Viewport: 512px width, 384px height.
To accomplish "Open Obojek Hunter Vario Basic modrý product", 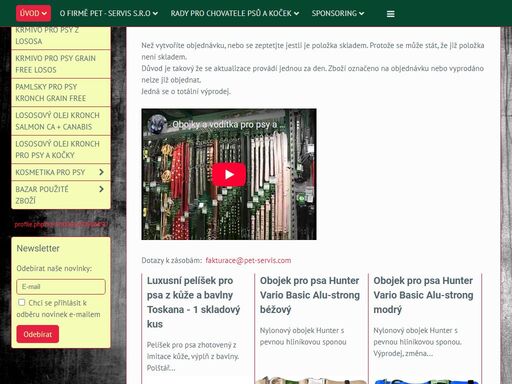I will tap(423, 295).
